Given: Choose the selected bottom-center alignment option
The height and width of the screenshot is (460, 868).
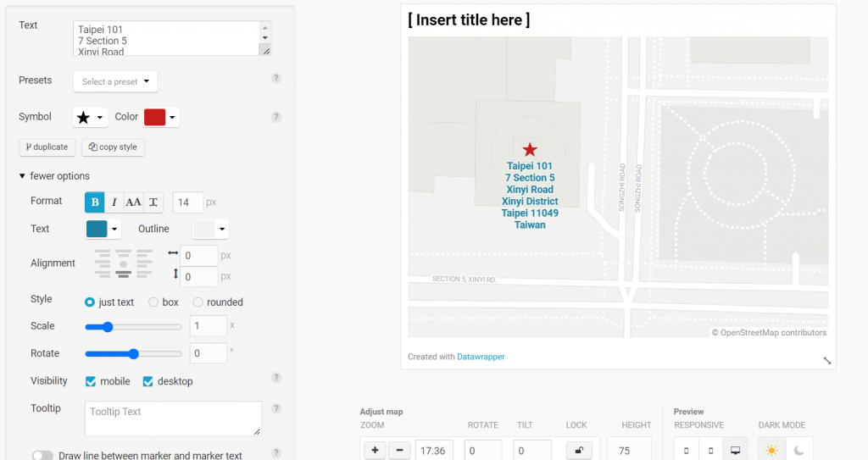Looking at the screenshot, I should [x=124, y=274].
